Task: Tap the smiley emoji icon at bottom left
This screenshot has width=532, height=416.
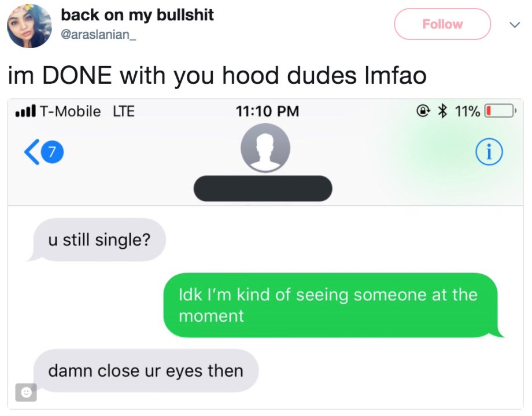Action: [x=26, y=392]
